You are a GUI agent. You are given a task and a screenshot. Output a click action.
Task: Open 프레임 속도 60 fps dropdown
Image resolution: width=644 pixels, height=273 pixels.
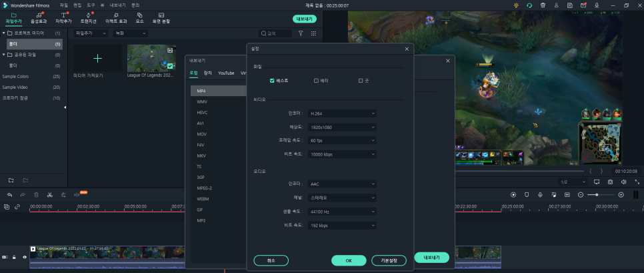(342, 141)
